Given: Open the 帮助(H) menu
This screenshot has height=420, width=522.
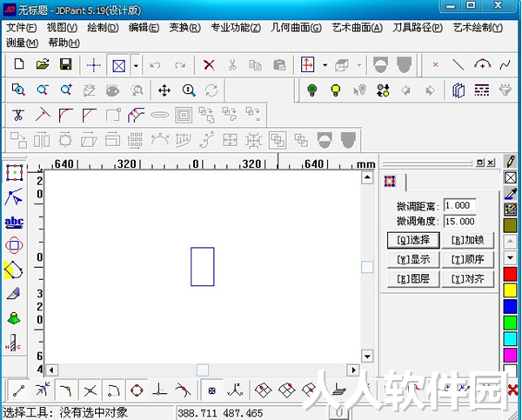Looking at the screenshot, I should (64, 43).
